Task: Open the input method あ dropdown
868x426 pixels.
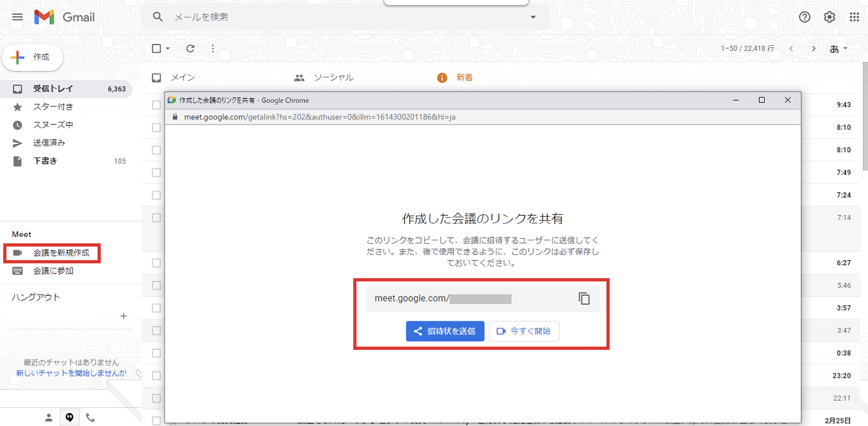Action: tap(836, 48)
